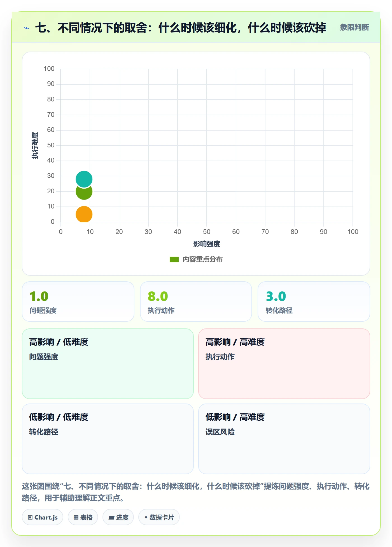392x547 pixels.
Task: Click the 表格 tag chip
Action: point(83,517)
